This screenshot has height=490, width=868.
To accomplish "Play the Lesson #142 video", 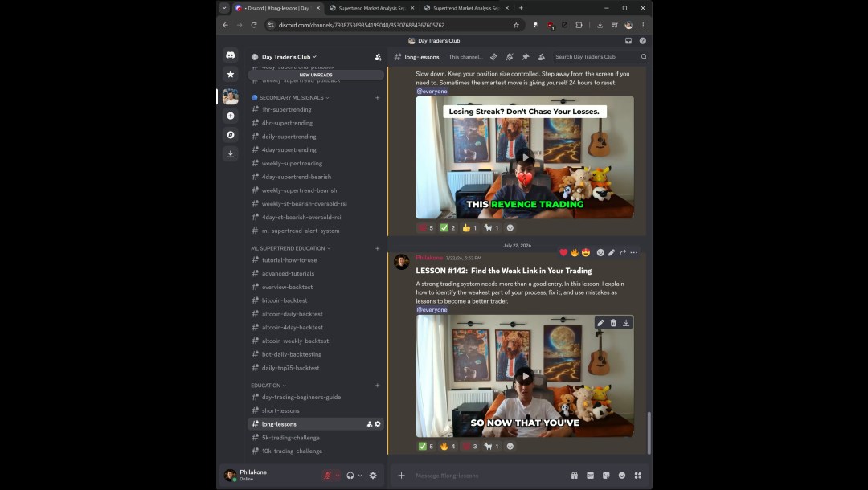I will coord(525,376).
